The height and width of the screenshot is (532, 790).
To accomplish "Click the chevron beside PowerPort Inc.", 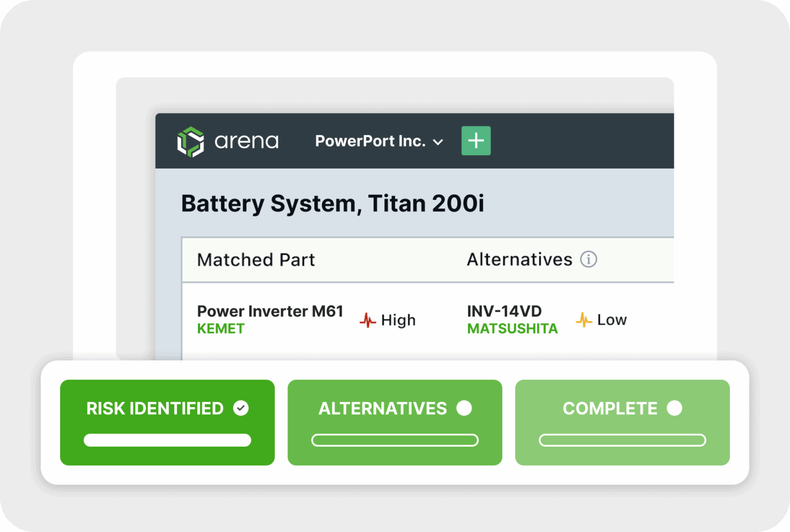I will coord(438,142).
